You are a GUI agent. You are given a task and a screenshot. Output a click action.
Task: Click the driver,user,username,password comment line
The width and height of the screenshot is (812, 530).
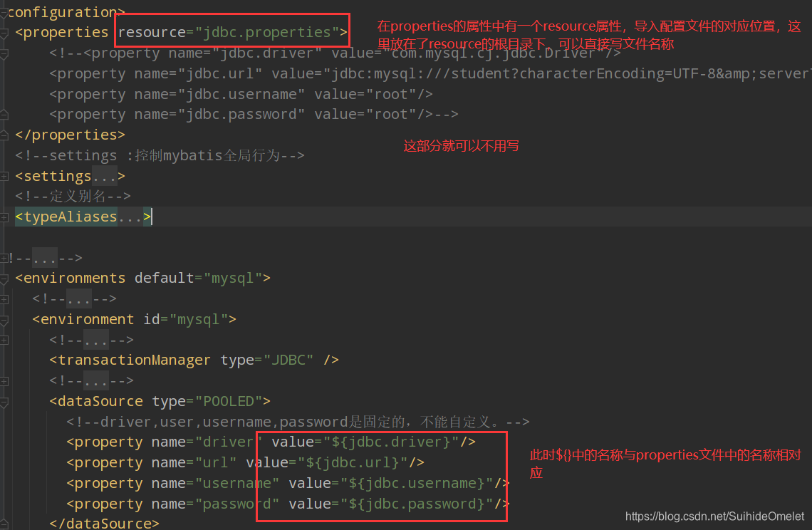coord(298,422)
